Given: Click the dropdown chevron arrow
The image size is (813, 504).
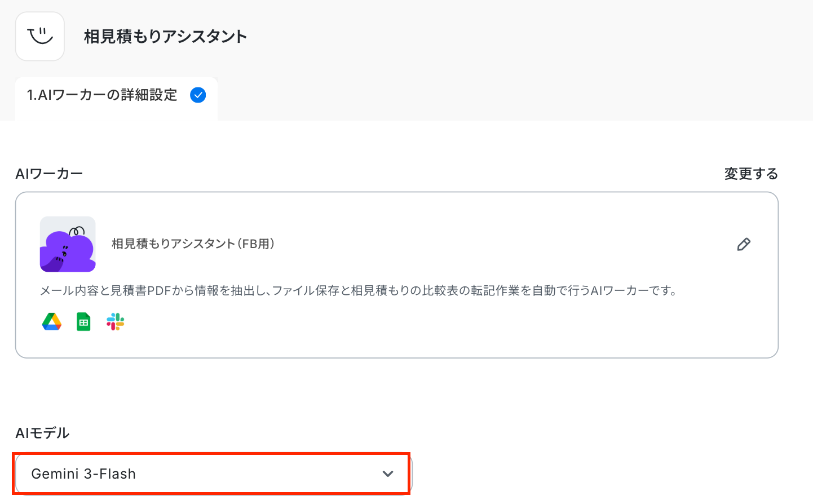Looking at the screenshot, I should pyautogui.click(x=388, y=474).
